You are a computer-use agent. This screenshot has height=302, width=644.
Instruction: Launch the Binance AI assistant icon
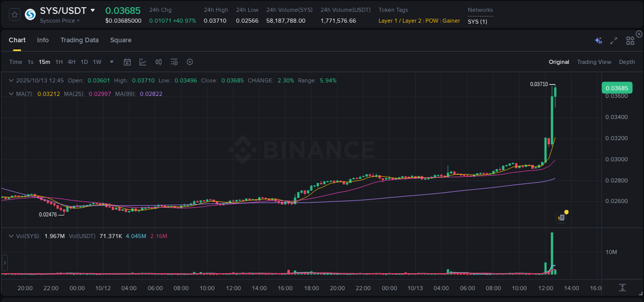(598, 40)
